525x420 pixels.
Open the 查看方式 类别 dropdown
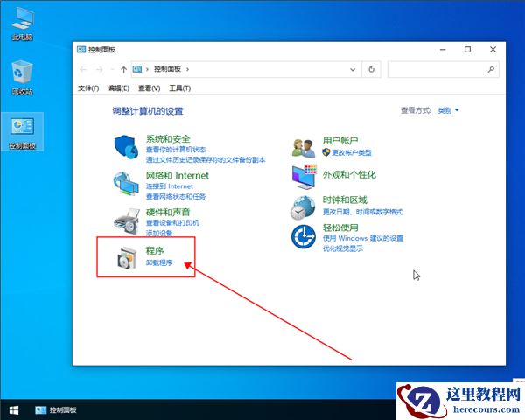448,110
